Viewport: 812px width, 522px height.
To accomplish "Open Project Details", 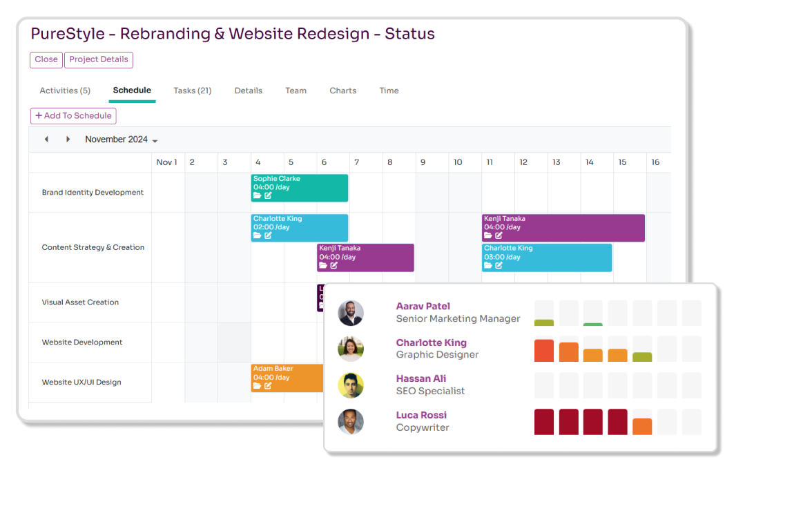I will pos(98,60).
